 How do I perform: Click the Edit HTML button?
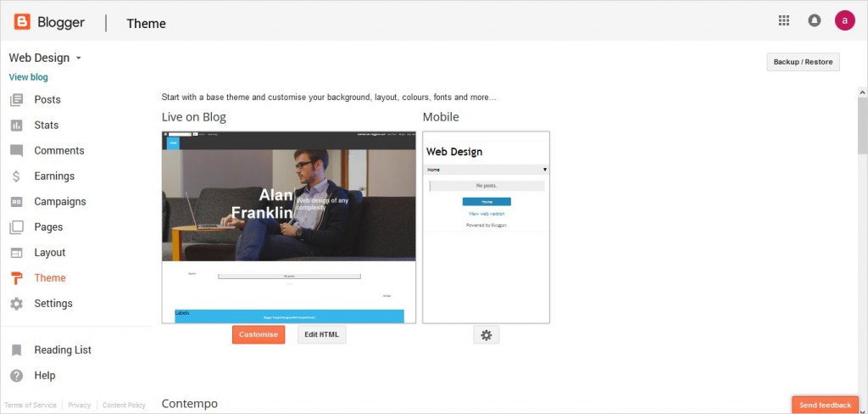tap(321, 335)
